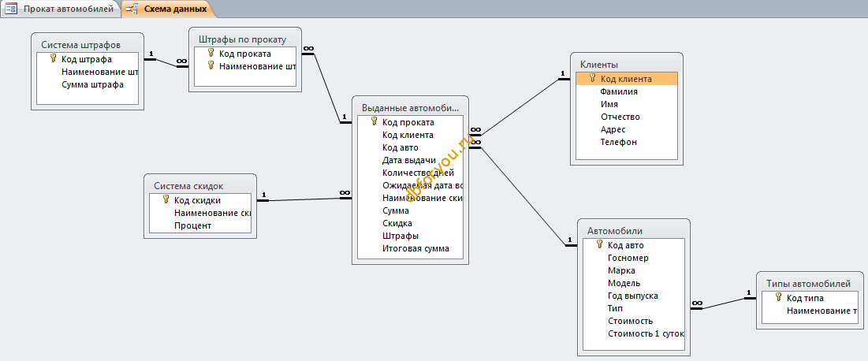Select Тип field in Автомобили
The image size is (868, 361).
click(x=634, y=308)
